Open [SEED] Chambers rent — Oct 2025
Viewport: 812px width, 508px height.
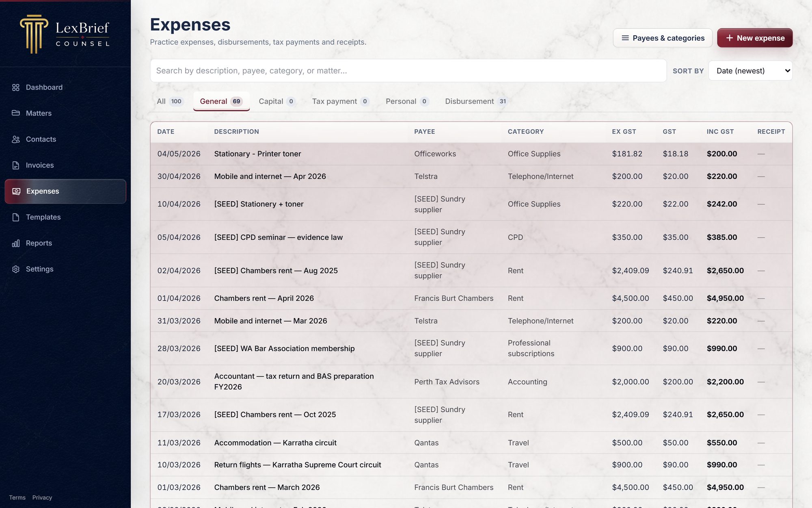click(471, 415)
